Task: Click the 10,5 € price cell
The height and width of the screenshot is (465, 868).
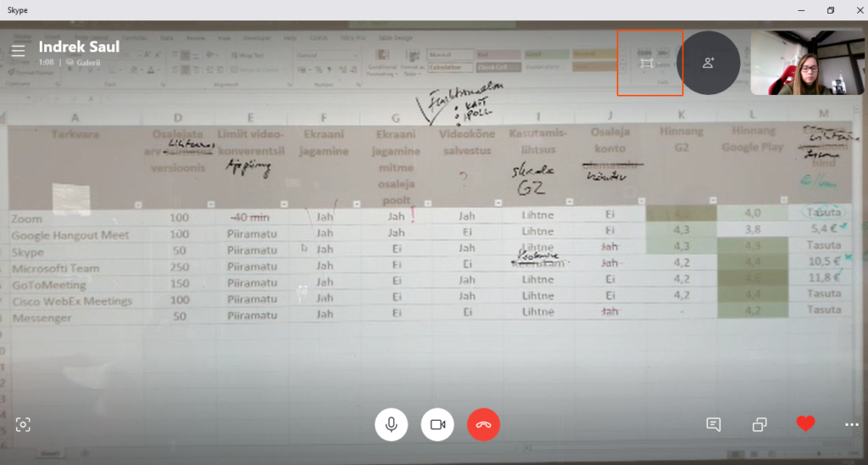Action: (824, 261)
